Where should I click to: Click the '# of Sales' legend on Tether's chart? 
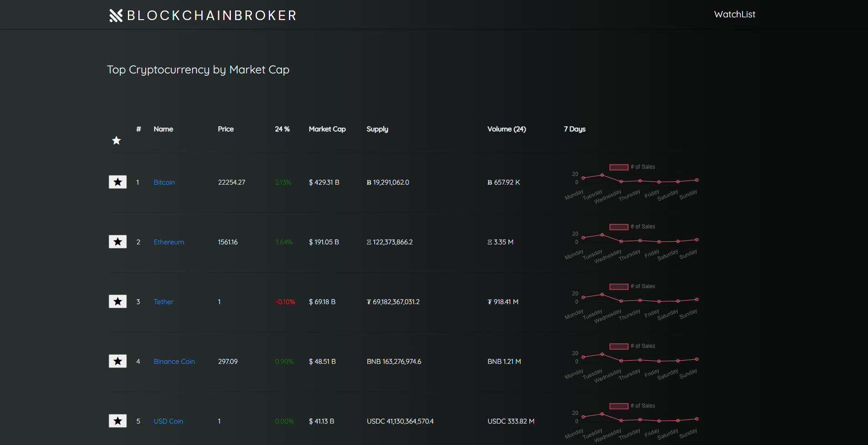click(x=642, y=286)
